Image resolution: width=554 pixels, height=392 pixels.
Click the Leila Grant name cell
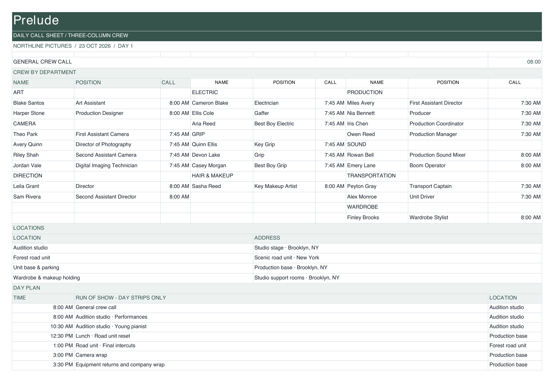point(43,186)
